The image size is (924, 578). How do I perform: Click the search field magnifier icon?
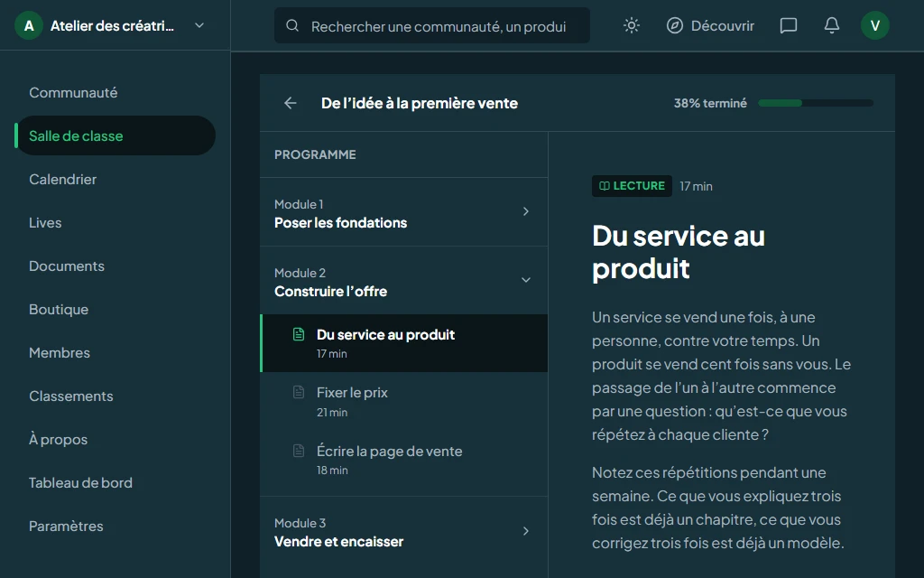[x=292, y=25]
